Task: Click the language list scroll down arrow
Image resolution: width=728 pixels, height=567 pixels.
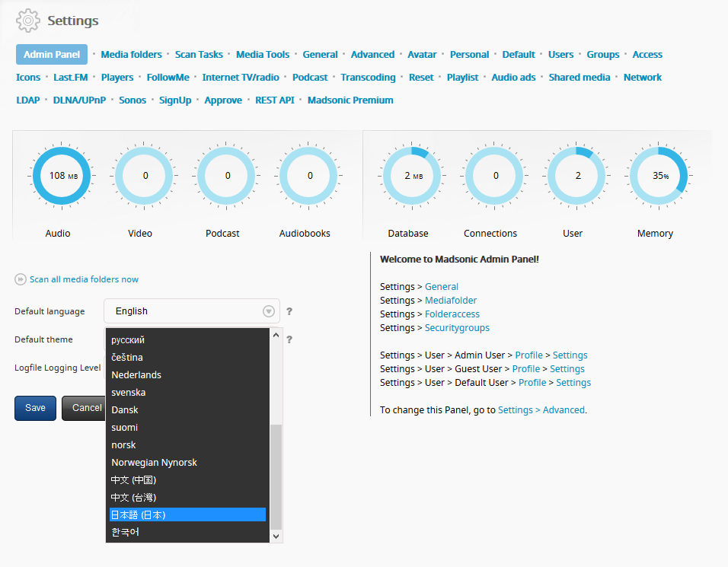Action: point(276,537)
